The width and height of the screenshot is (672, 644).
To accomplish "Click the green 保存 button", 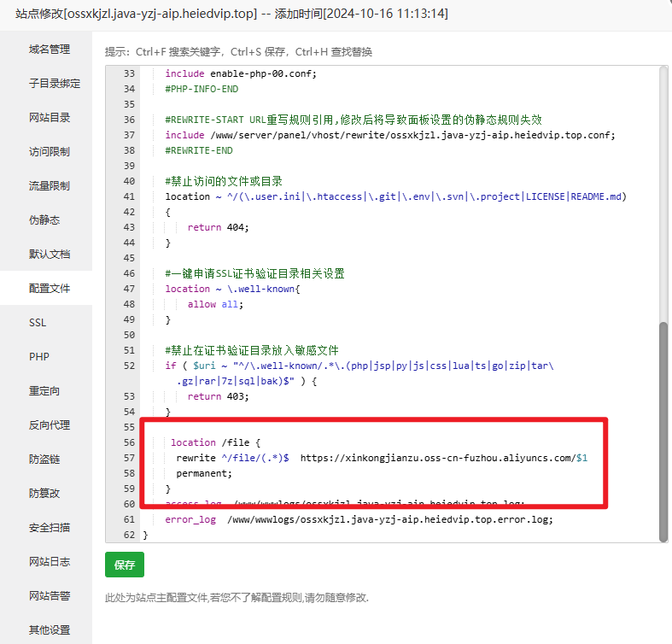I will pyautogui.click(x=125, y=565).
